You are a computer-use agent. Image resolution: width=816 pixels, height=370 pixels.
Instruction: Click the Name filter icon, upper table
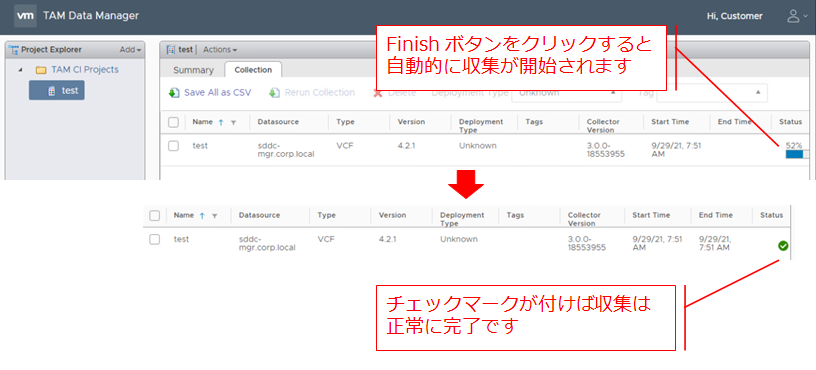[233, 123]
